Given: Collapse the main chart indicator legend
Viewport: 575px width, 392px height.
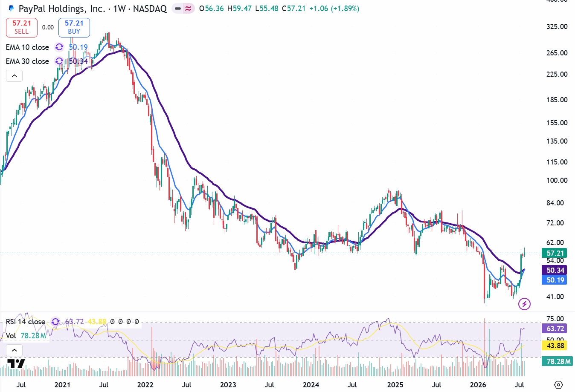Looking at the screenshot, I should [x=14, y=76].
